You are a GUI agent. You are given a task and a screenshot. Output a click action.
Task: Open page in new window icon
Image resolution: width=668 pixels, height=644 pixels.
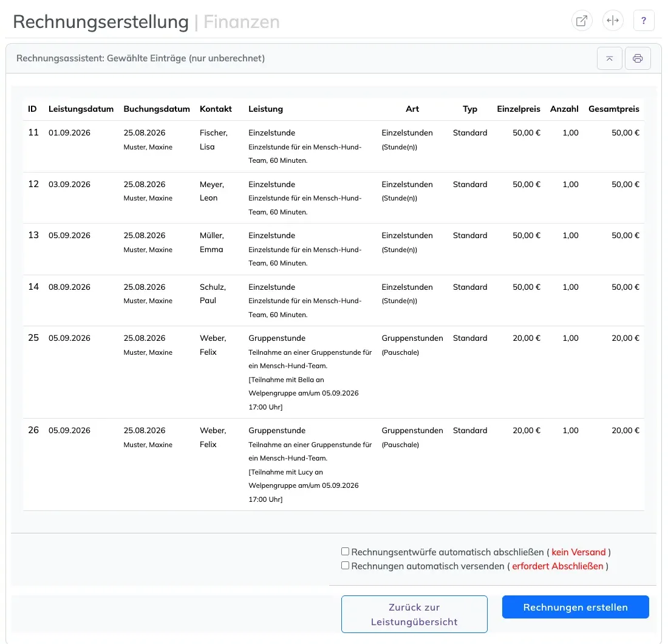point(582,21)
